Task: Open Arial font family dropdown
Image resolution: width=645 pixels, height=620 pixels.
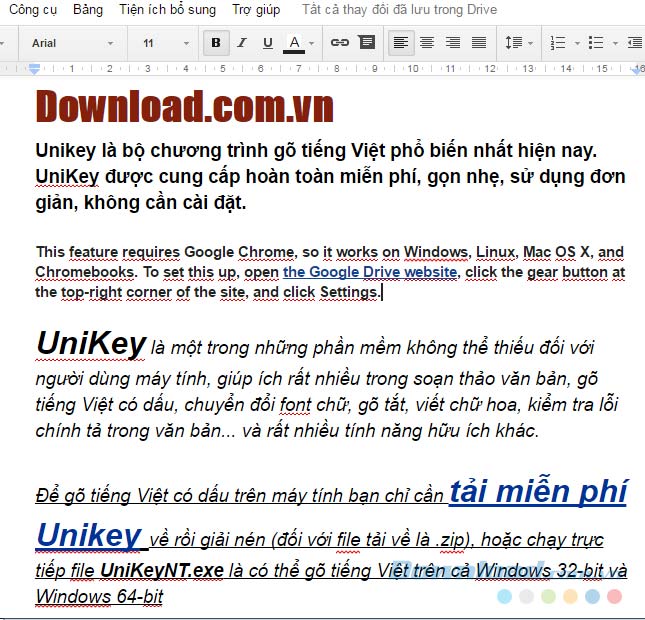Action: click(x=72, y=43)
